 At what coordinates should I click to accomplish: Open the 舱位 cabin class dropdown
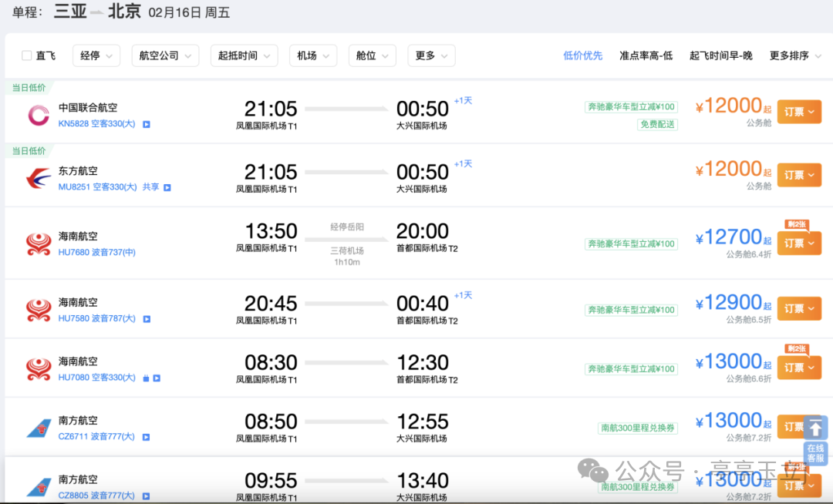(x=372, y=55)
